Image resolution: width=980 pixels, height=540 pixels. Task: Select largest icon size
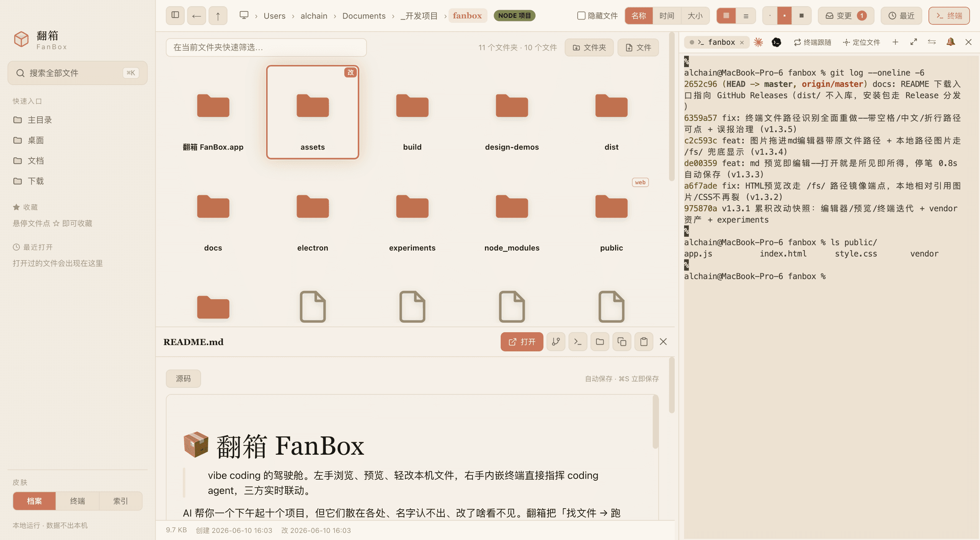click(x=801, y=16)
